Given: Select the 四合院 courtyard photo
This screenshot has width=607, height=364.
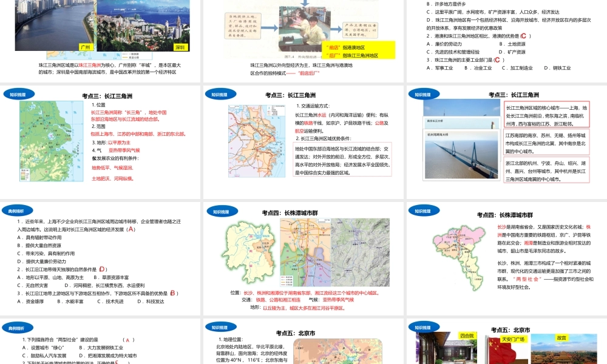Looking at the screenshot, I should [446, 348].
